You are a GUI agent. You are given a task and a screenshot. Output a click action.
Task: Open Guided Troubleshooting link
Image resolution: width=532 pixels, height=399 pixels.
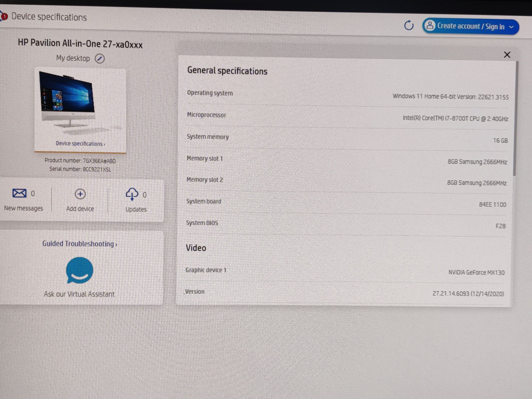coord(80,244)
